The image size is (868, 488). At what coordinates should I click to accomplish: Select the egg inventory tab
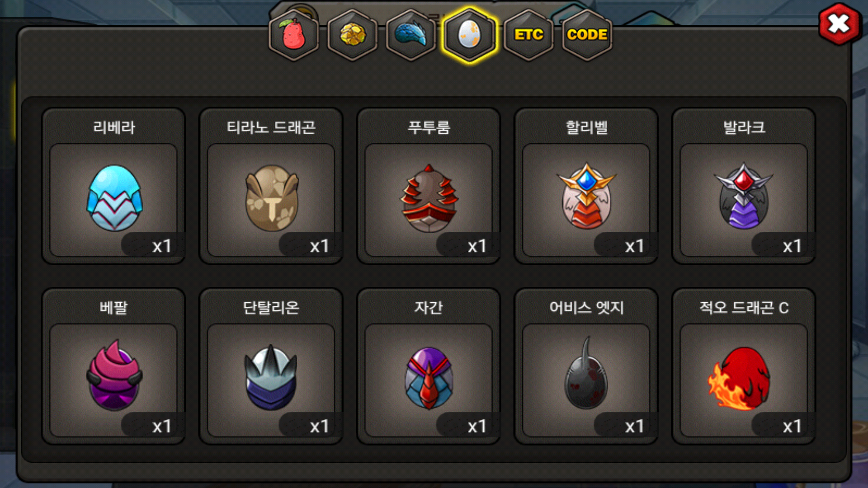click(x=470, y=35)
